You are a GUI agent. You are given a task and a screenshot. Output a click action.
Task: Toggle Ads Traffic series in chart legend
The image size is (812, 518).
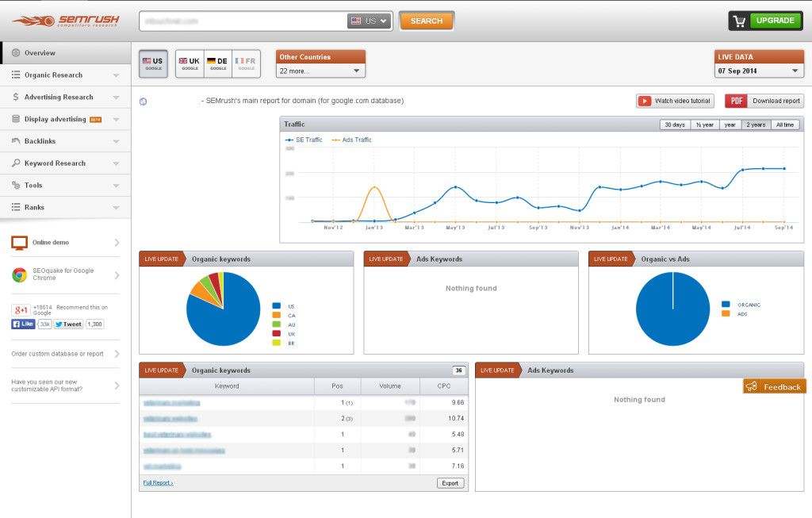351,140
